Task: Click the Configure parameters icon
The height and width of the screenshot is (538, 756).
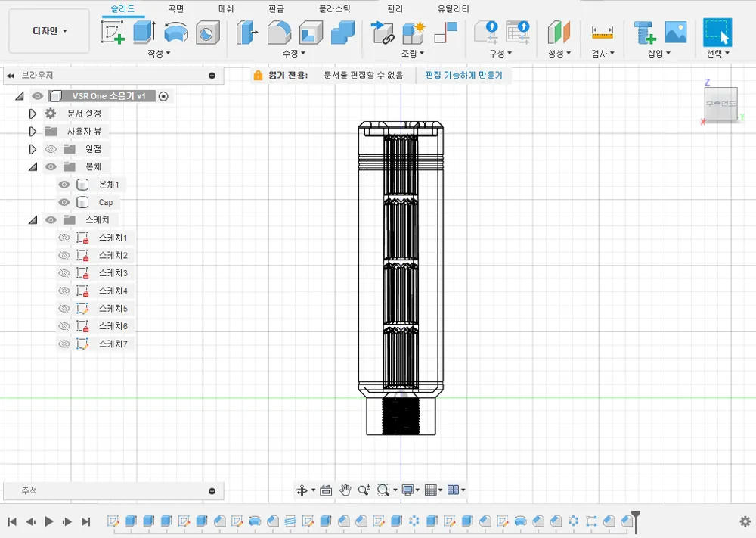Action: click(x=486, y=33)
